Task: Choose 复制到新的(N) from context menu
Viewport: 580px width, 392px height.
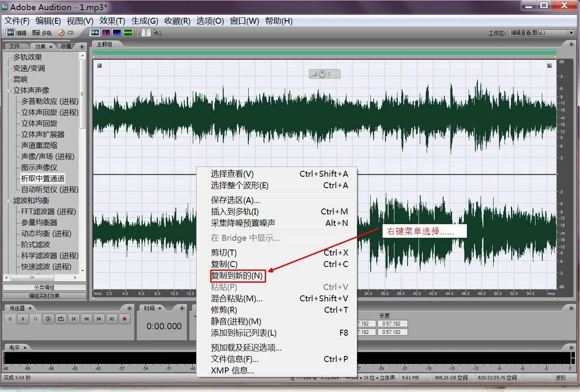Action: click(237, 276)
